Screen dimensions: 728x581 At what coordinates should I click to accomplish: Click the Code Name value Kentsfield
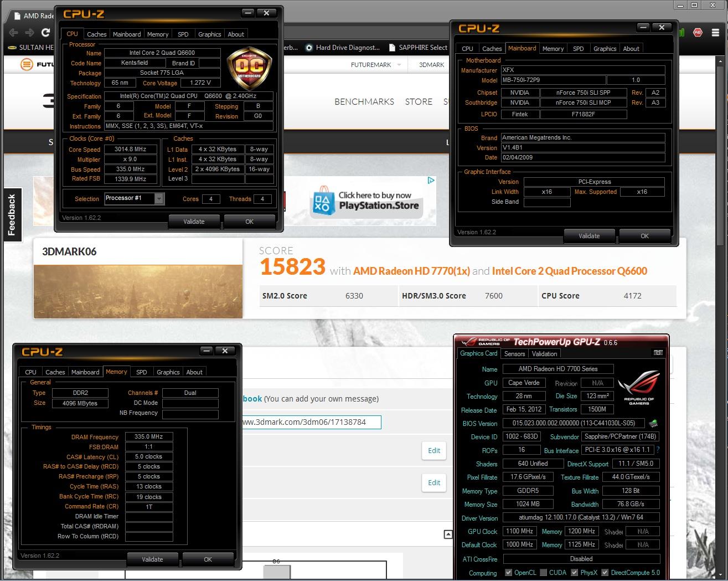pos(135,63)
